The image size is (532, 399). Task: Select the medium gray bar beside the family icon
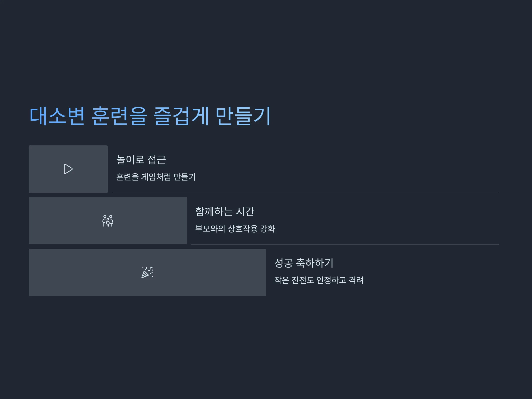[108, 221]
